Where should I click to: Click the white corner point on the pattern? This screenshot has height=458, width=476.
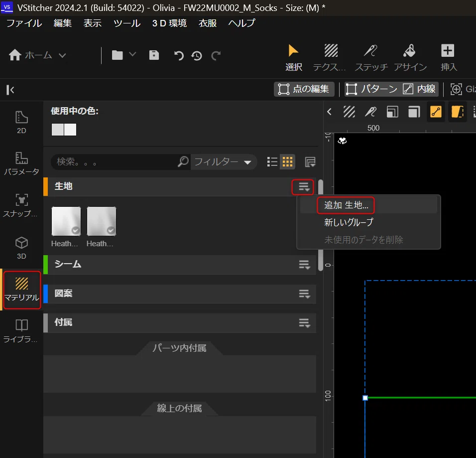pyautogui.click(x=365, y=398)
